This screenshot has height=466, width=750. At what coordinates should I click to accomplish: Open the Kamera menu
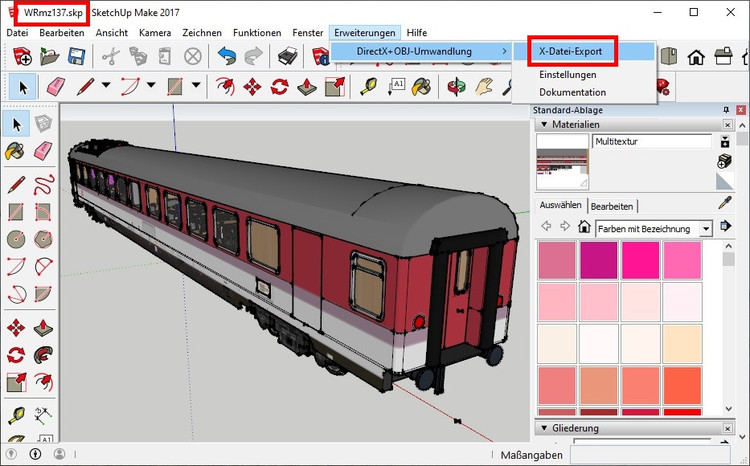155,33
